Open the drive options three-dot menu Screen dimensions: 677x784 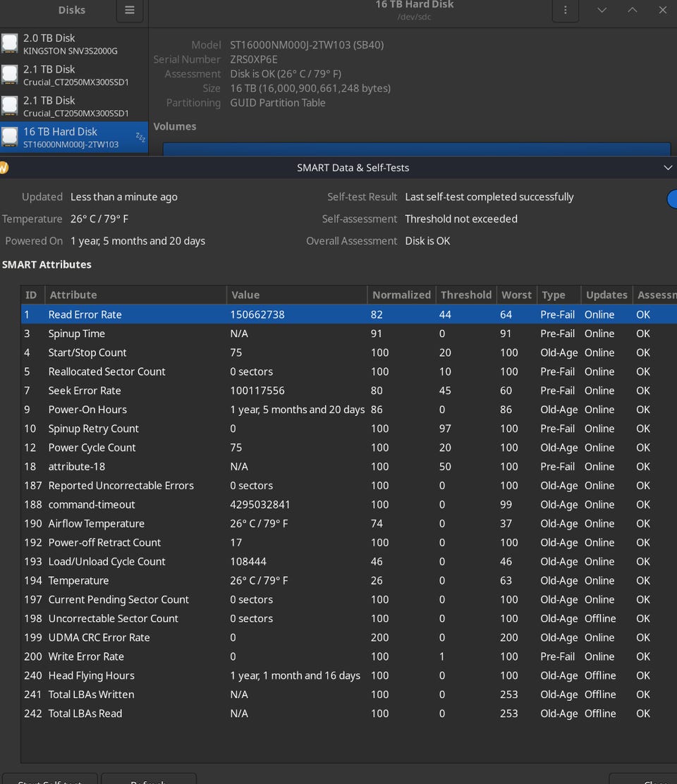(x=566, y=10)
